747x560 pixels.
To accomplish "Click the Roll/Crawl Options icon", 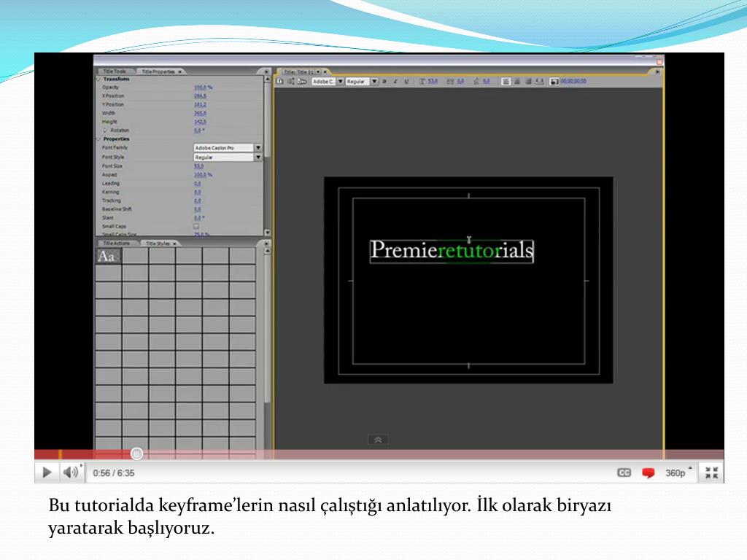I will [290, 82].
